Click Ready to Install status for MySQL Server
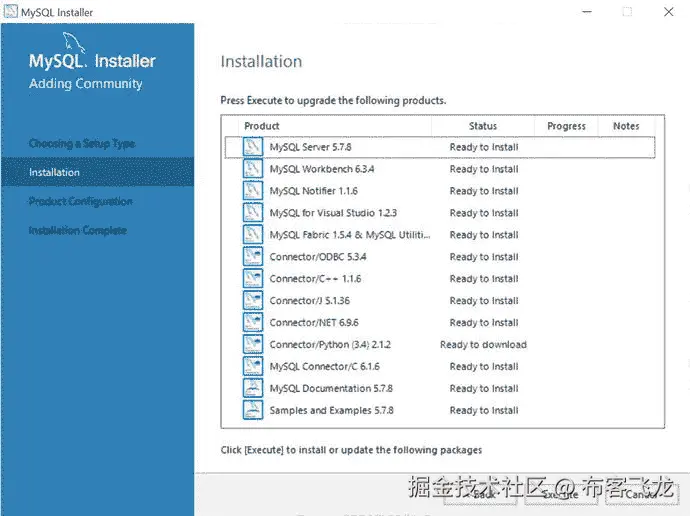 coord(484,147)
